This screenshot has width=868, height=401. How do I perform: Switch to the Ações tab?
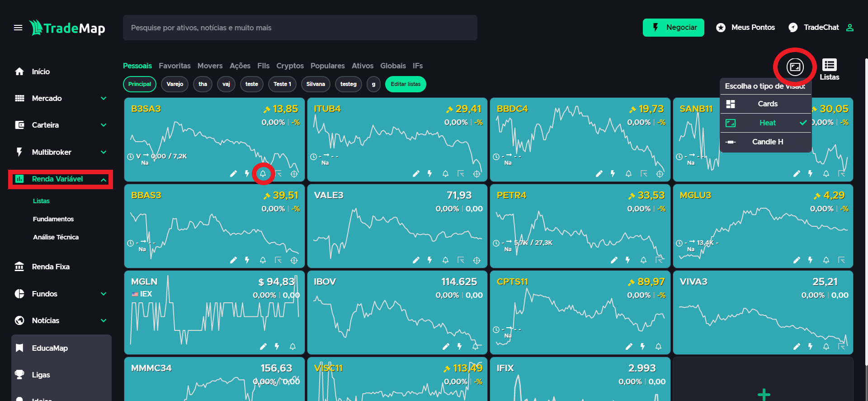[x=240, y=66]
